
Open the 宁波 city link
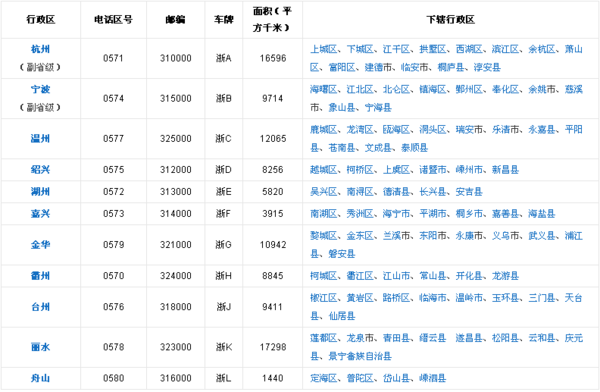pyautogui.click(x=41, y=89)
